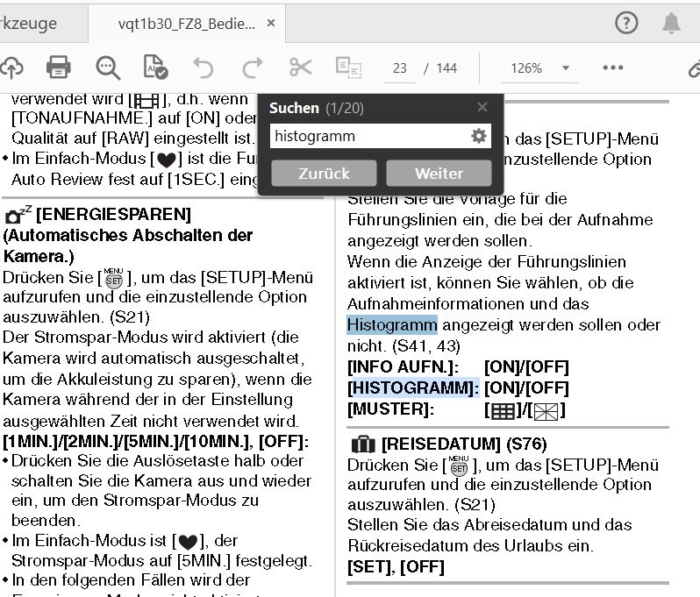The width and height of the screenshot is (700, 597).
Task: Switch to the vqt1b30_FZ8_Bedie... tab
Action: [x=187, y=24]
